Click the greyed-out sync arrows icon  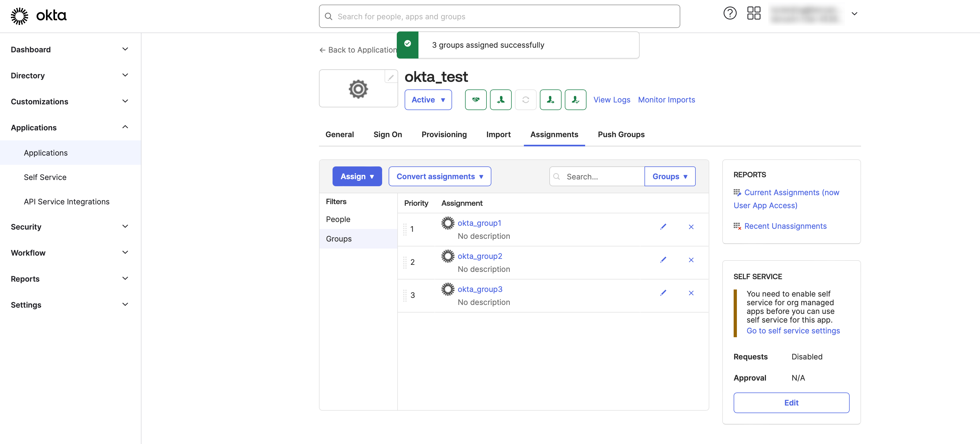[526, 100]
